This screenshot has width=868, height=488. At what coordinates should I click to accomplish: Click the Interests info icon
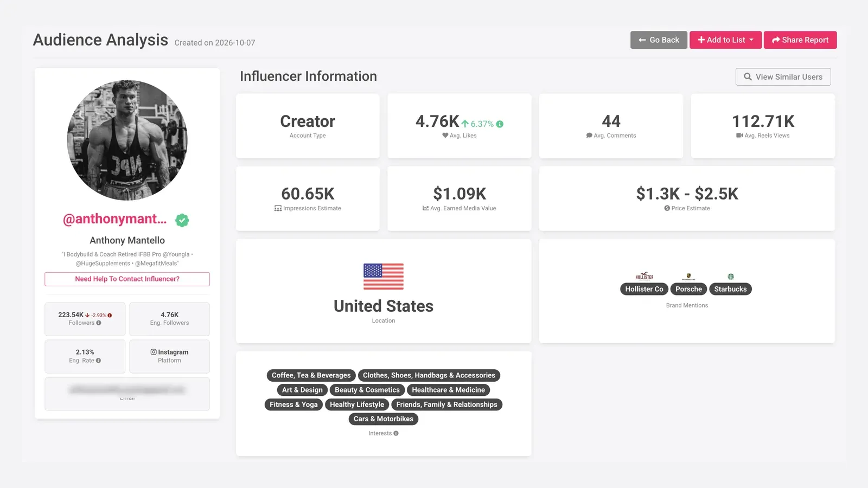tap(396, 433)
